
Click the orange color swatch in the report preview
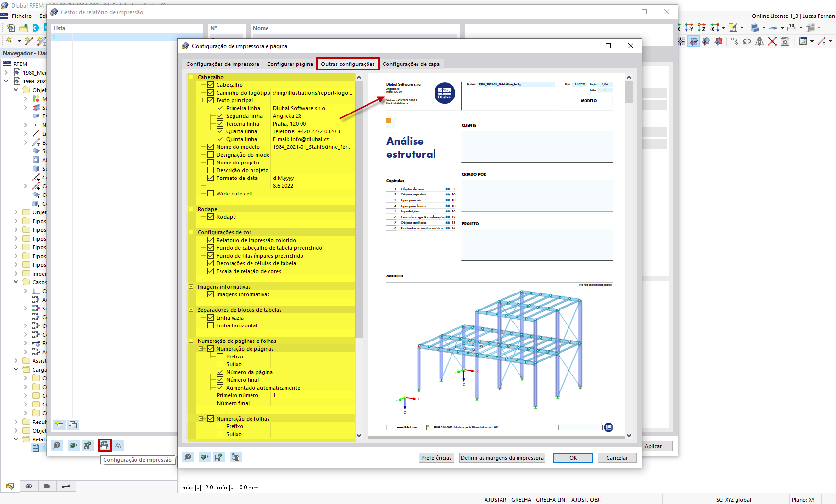(x=389, y=121)
